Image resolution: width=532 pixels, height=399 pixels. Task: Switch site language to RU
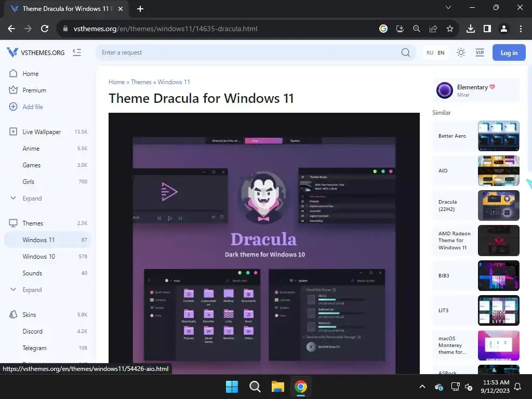pos(430,52)
